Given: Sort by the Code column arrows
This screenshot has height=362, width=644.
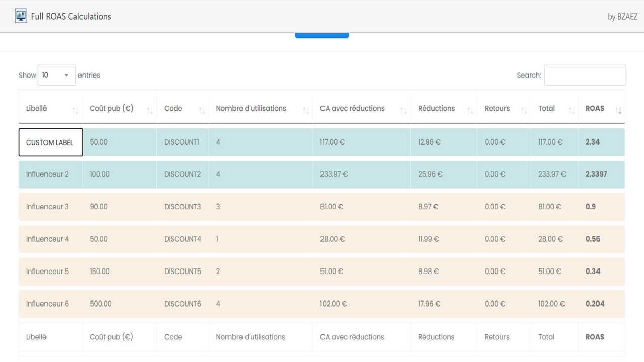Looking at the screenshot, I should click(202, 111).
